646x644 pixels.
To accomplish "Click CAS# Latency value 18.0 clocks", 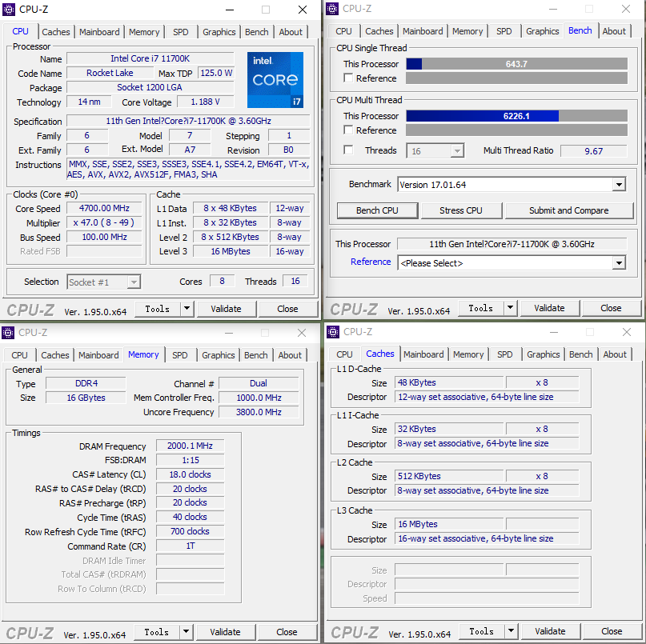I will (x=190, y=474).
